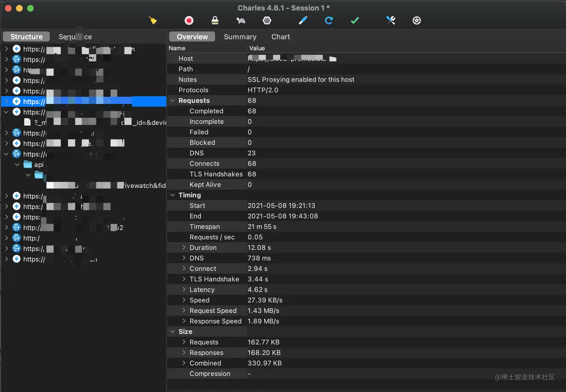Click the Failed row
The width and height of the screenshot is (566, 392).
coord(366,132)
